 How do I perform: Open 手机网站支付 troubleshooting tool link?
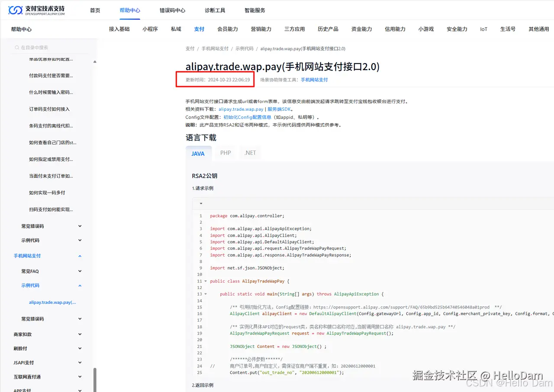(314, 80)
